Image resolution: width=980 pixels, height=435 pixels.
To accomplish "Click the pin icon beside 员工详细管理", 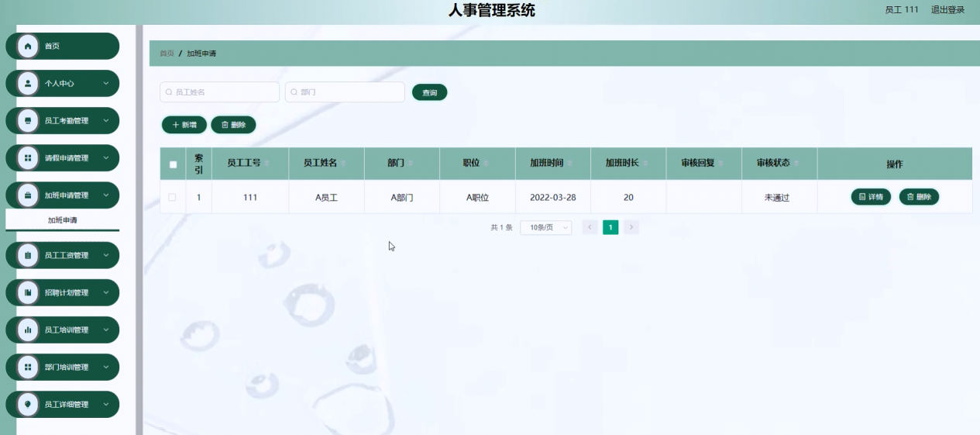I will 28,404.
